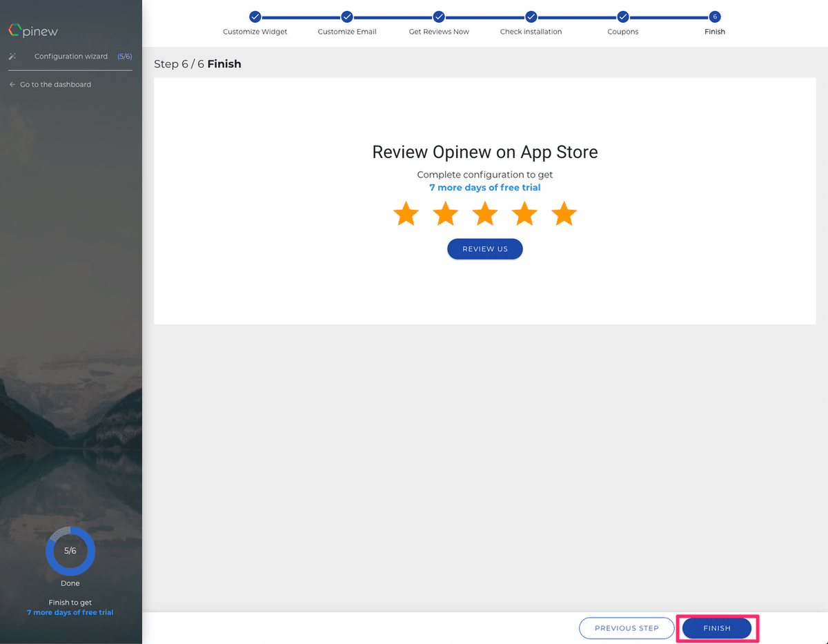
Task: Click the (5/6) counter in the sidebar
Action: pos(125,57)
